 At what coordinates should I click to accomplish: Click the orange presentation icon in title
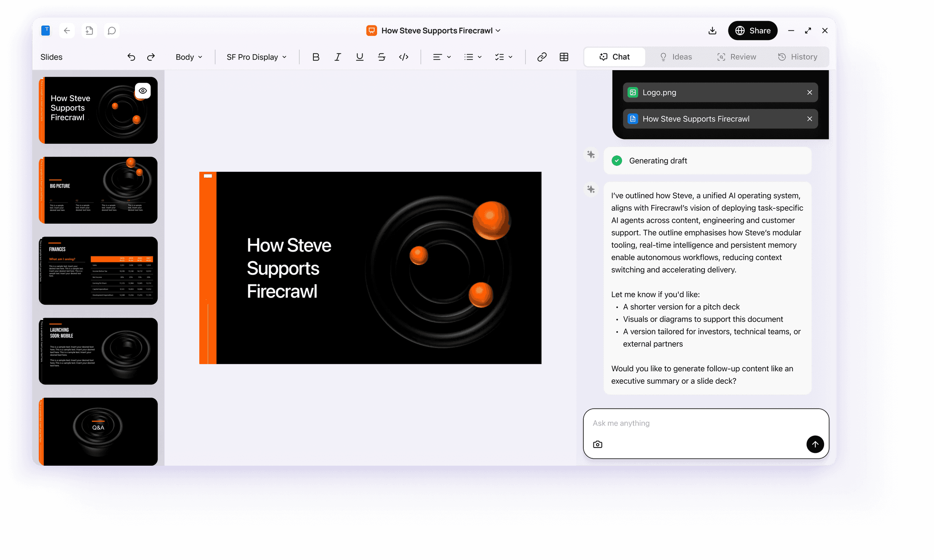point(372,31)
